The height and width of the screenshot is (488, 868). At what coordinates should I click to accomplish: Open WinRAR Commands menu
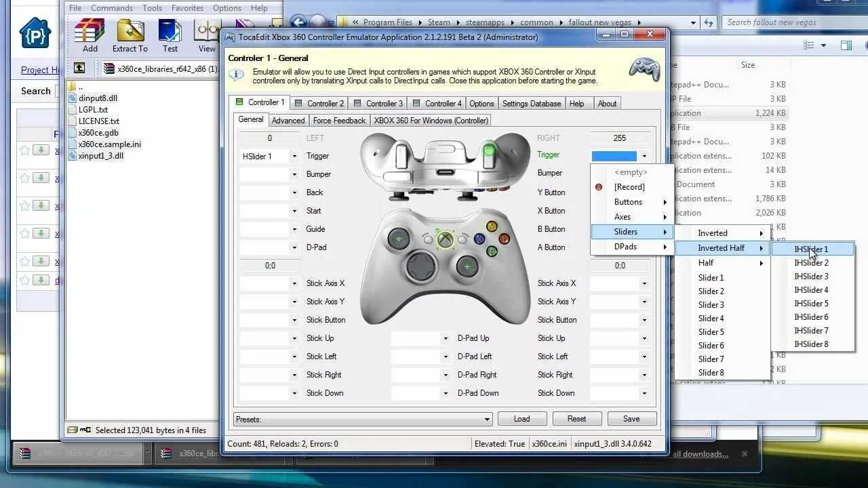[x=112, y=8]
